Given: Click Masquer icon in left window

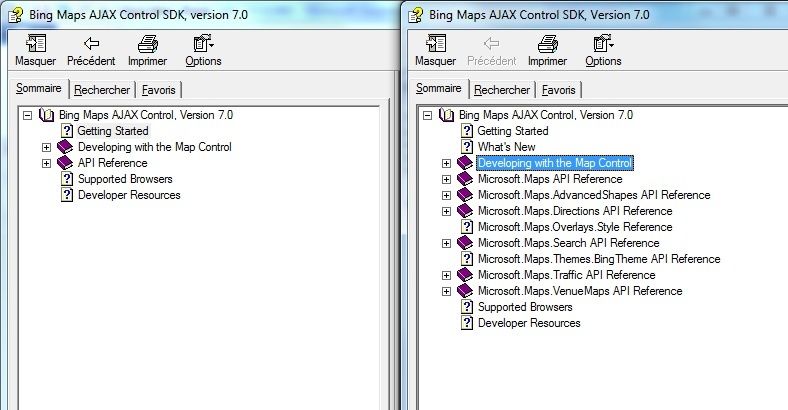Looking at the screenshot, I should 36,43.
